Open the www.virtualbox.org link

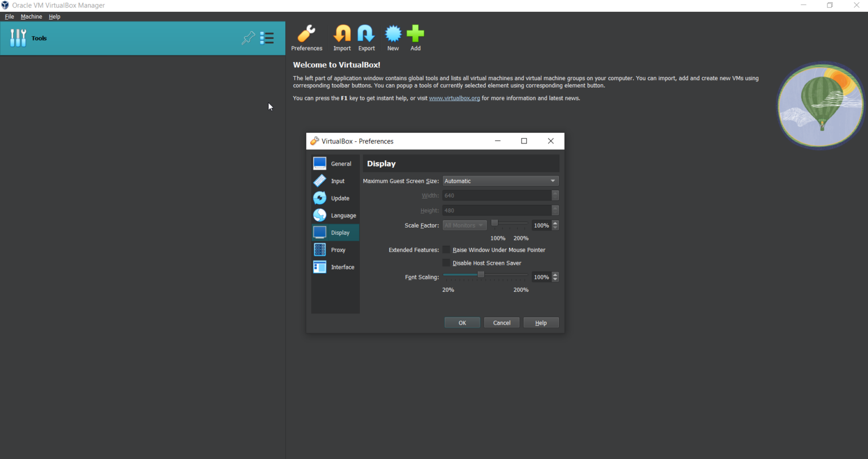[x=454, y=98]
